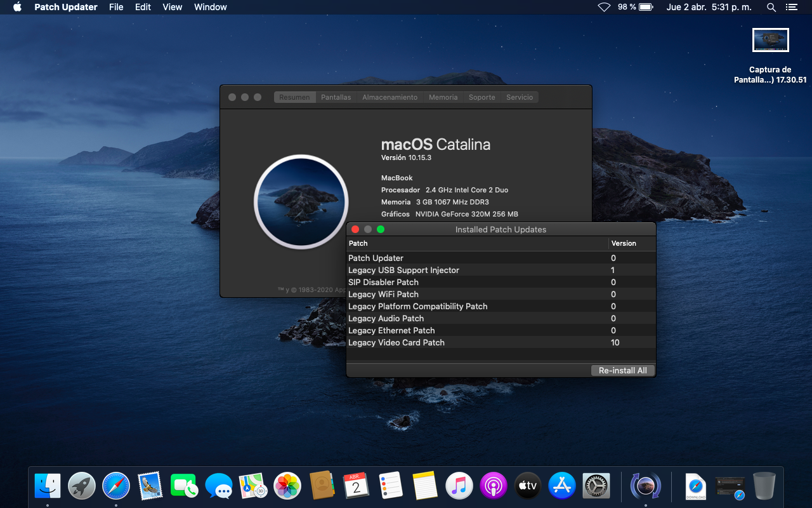Open Notes in the Dock
812x508 pixels.
point(425,486)
